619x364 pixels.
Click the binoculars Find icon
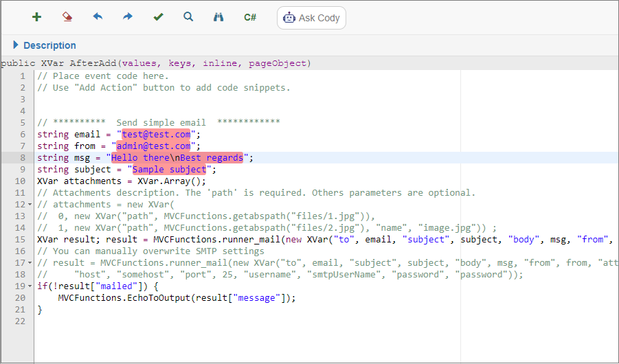coord(218,17)
